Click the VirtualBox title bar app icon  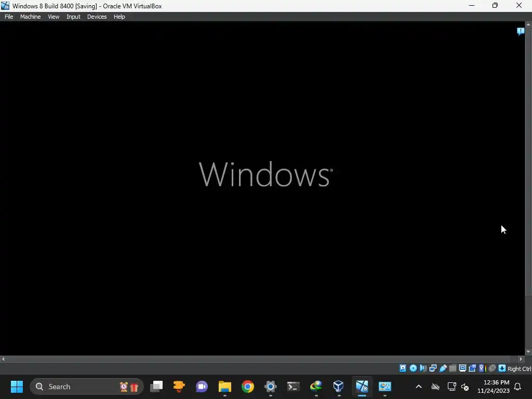[5, 6]
